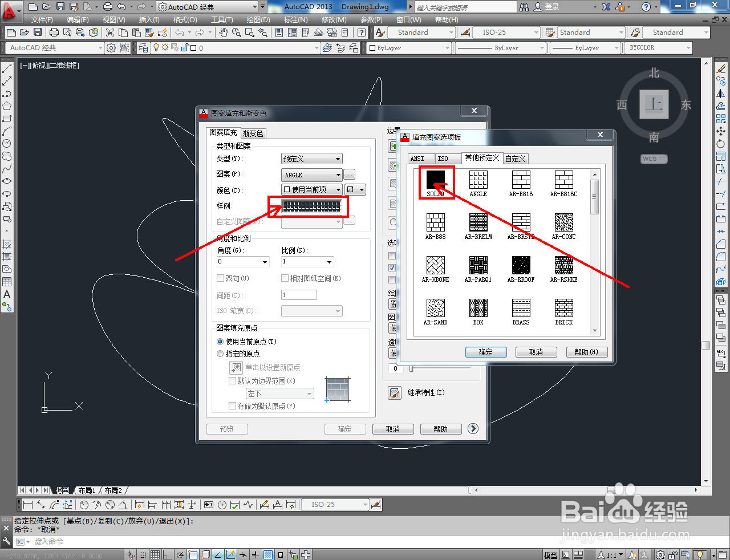Open the 颜色 color dropdown 使用当前项

click(x=312, y=189)
